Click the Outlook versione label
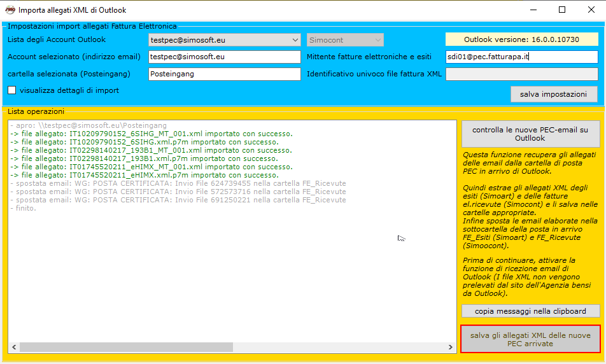The image size is (606, 364). [x=521, y=39]
